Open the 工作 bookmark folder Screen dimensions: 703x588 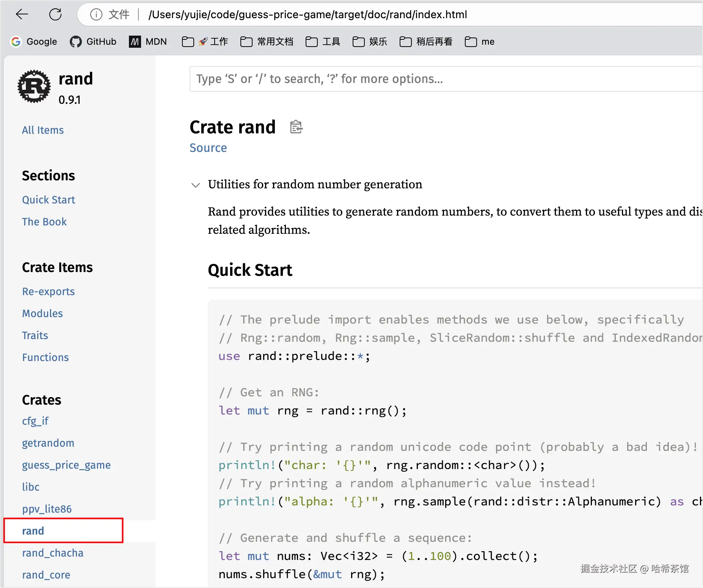pos(205,41)
